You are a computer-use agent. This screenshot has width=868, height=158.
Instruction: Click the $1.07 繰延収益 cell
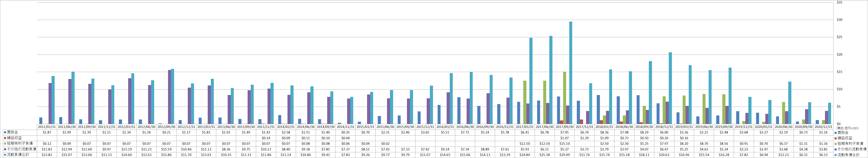point(564,138)
